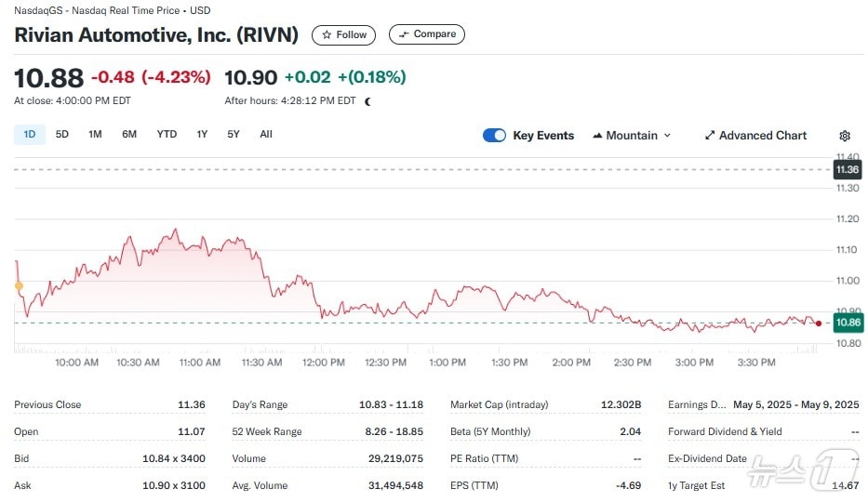Switch to the YTD range
Screen dimensions: 868x502
coord(167,135)
